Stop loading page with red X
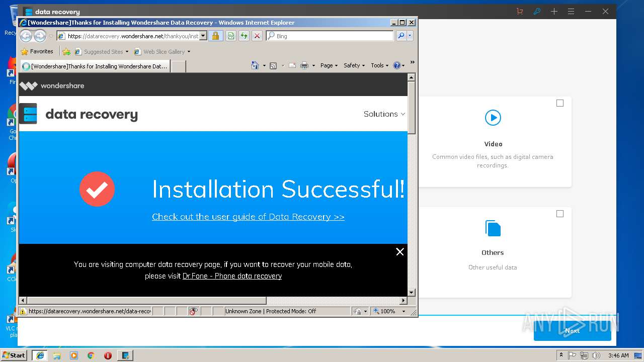 [257, 36]
